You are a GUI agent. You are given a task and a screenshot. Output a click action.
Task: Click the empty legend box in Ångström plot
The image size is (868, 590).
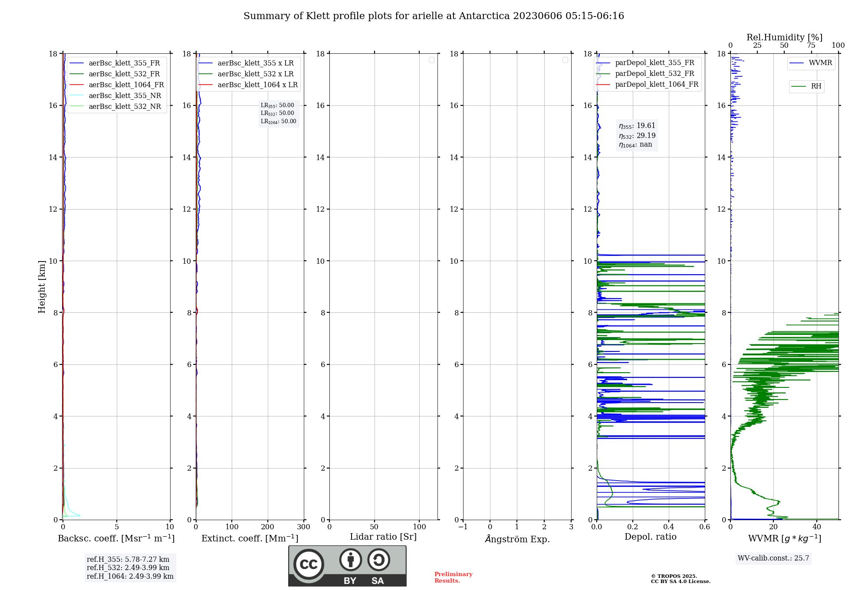point(565,60)
